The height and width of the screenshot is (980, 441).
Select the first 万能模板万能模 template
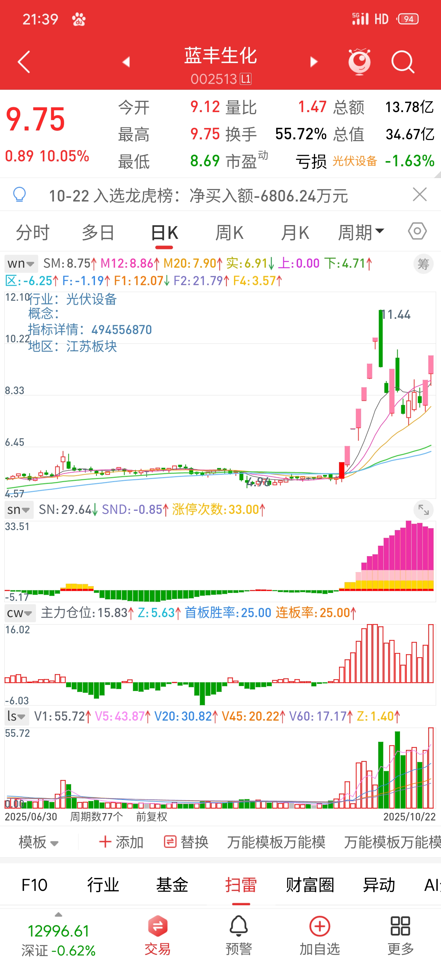click(x=276, y=842)
